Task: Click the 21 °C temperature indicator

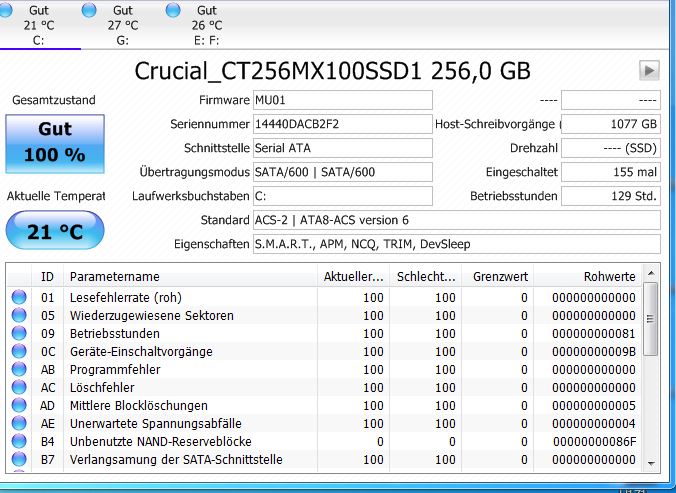Action: 55,230
